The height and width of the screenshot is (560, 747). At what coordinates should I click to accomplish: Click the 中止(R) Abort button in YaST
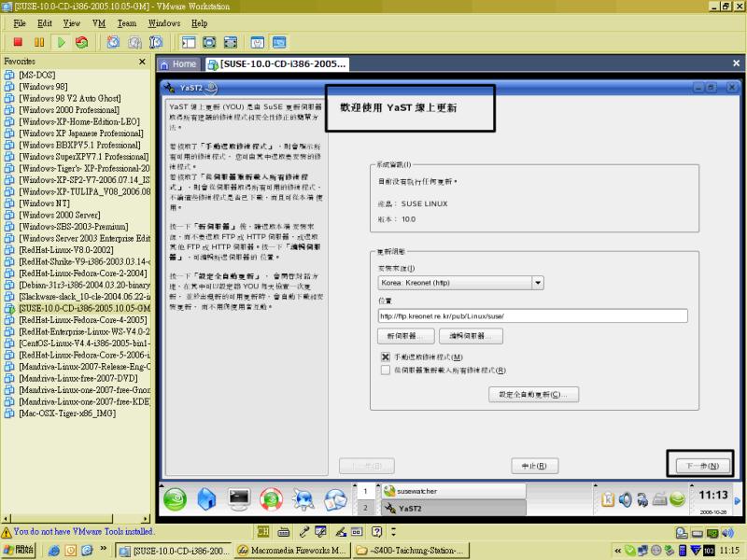(534, 466)
